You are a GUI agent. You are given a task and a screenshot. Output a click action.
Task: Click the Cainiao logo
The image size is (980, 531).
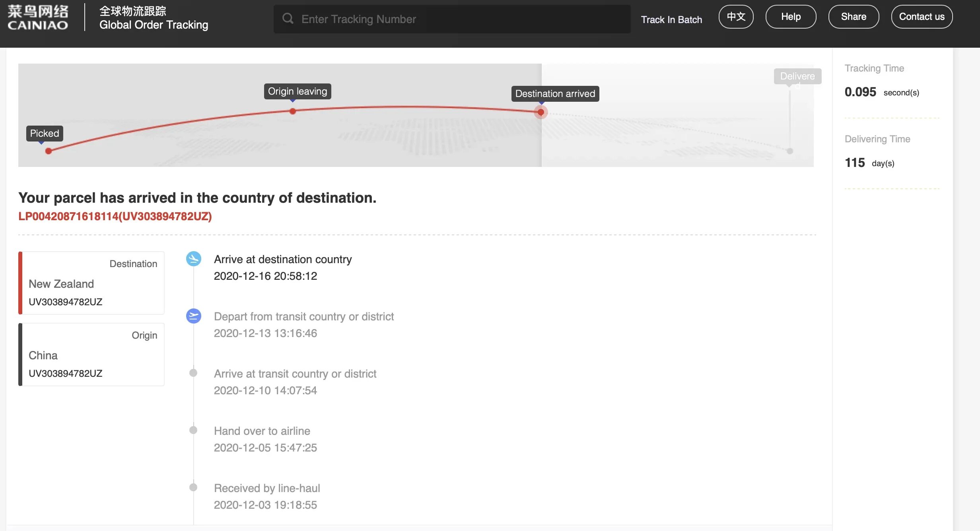point(38,18)
